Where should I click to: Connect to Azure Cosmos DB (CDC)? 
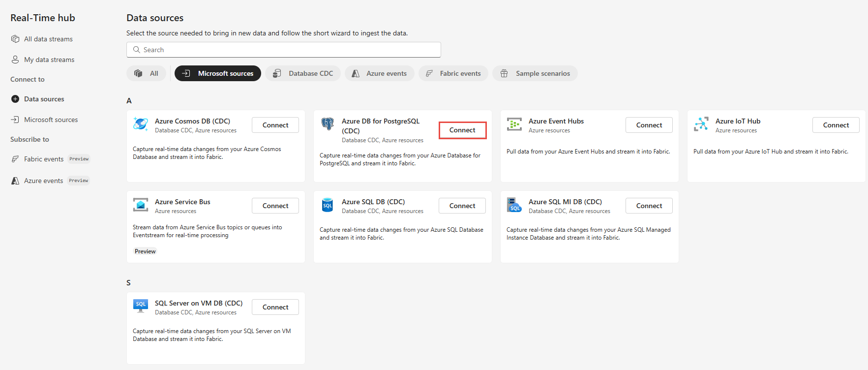(x=275, y=125)
